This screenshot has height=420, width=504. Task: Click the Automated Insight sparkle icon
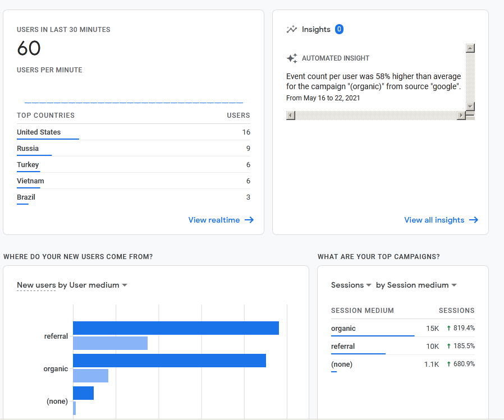292,58
